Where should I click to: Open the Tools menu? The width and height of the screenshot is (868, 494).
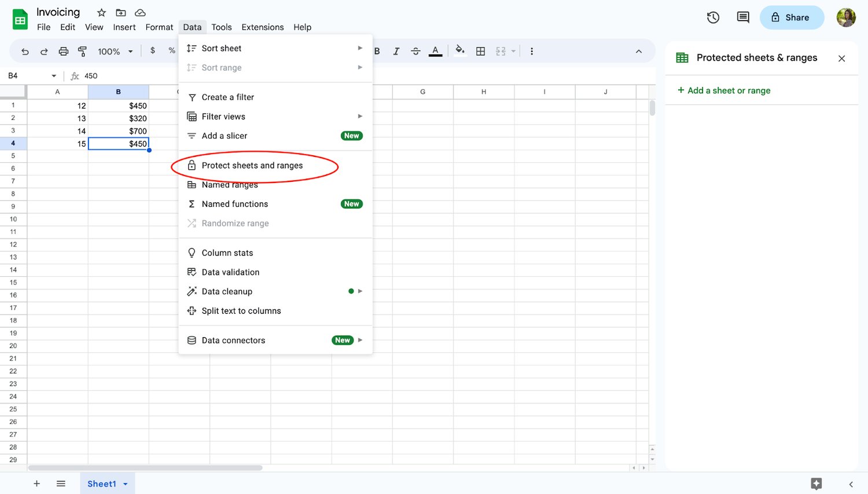pyautogui.click(x=222, y=27)
